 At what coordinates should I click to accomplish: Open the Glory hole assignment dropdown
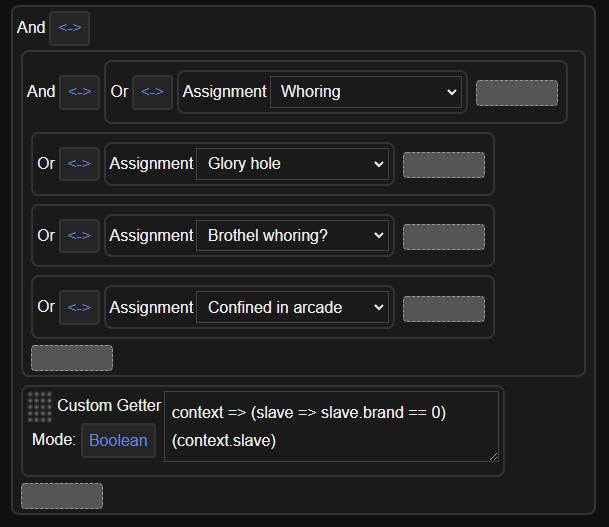[x=293, y=164]
